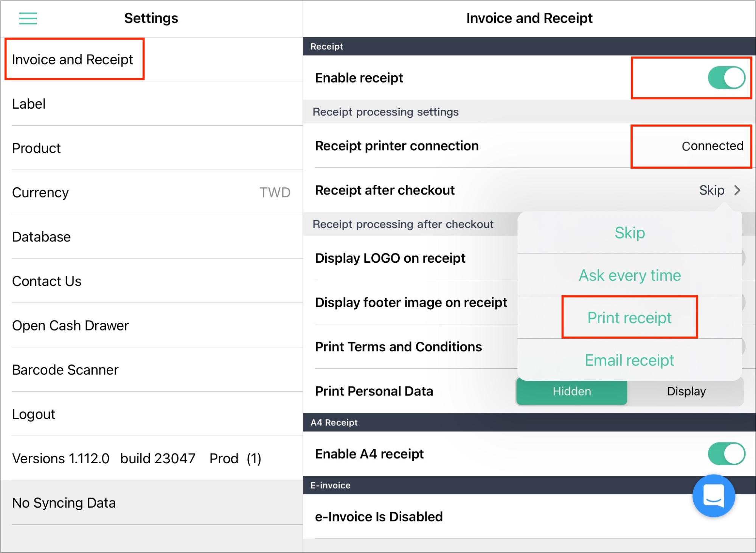Open Receipt printer connection row
Viewport: 756px width, 553px height.
[x=529, y=146]
